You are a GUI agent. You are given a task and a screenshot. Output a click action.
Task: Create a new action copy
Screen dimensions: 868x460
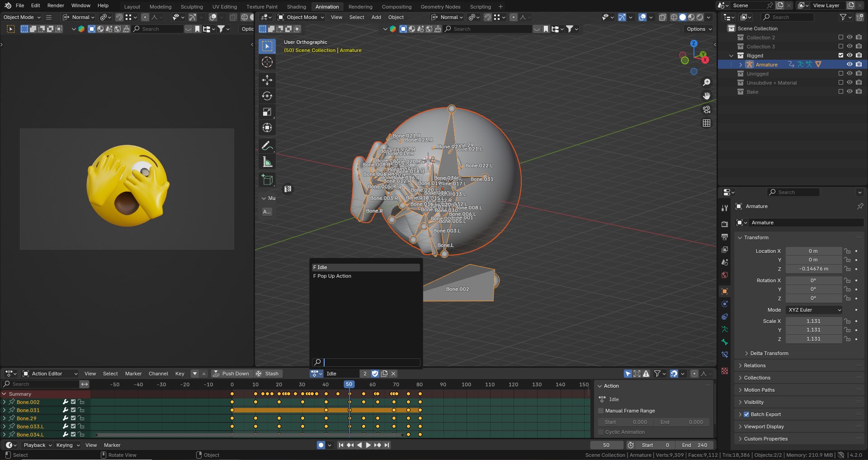384,374
